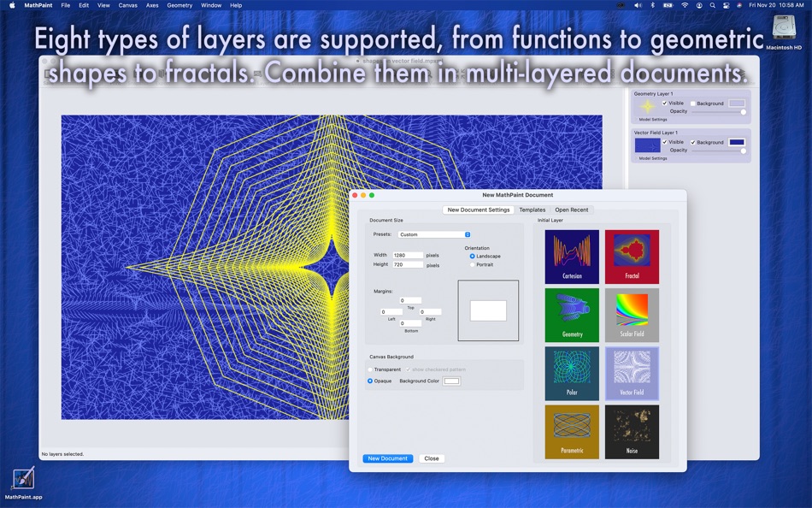Choose the Vector Field initial layer tile

click(632, 374)
